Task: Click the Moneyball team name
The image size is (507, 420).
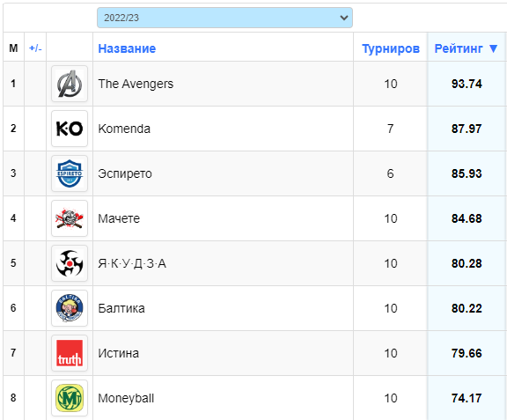Action: pyautogui.click(x=126, y=398)
